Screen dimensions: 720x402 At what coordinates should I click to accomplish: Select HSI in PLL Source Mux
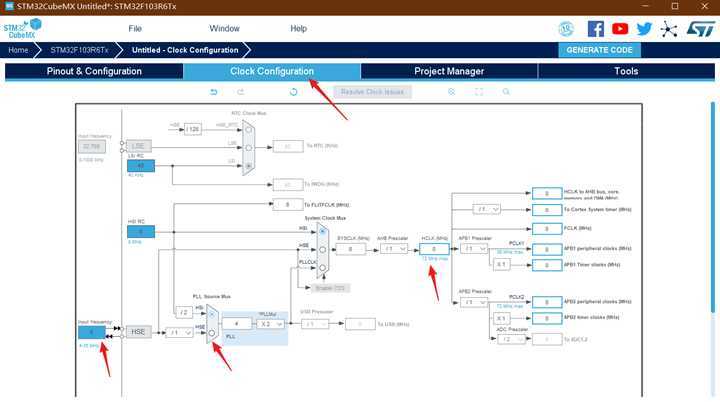pos(212,315)
